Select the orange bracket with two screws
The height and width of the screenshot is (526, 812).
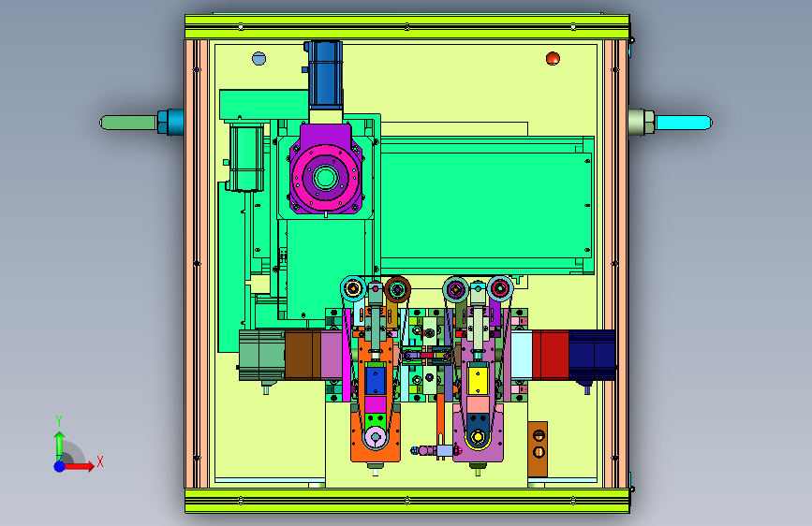click(x=538, y=449)
